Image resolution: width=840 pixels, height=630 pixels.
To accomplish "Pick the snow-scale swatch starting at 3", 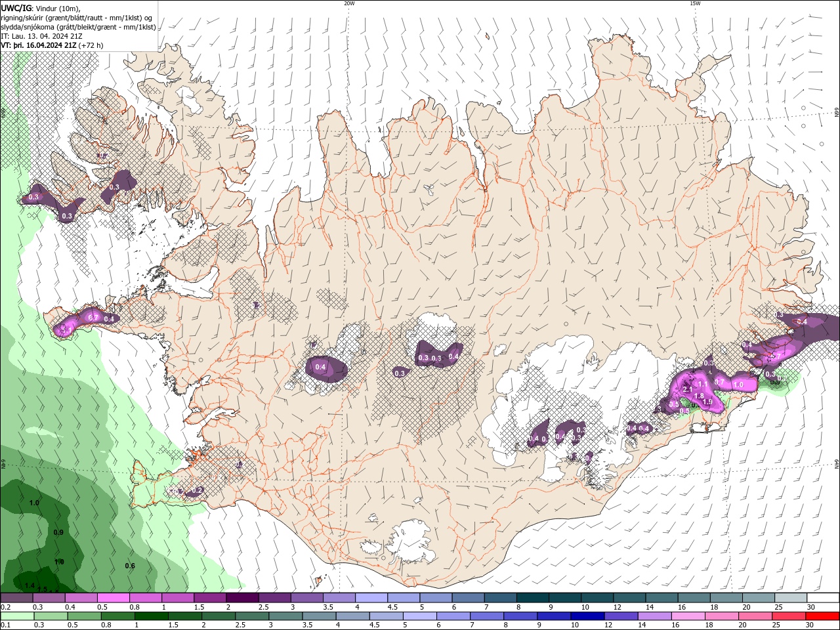I will tap(306, 598).
